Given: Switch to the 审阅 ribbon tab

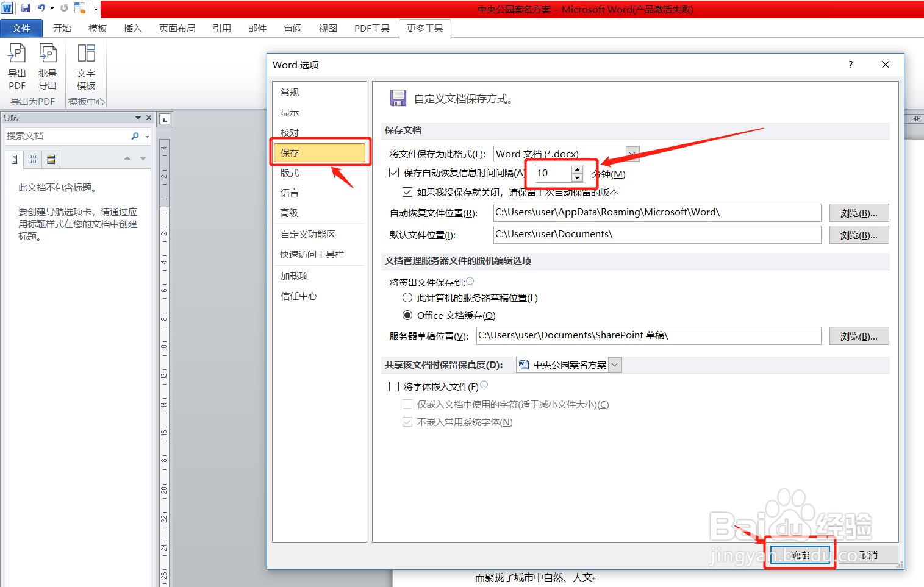Looking at the screenshot, I should pyautogui.click(x=293, y=28).
